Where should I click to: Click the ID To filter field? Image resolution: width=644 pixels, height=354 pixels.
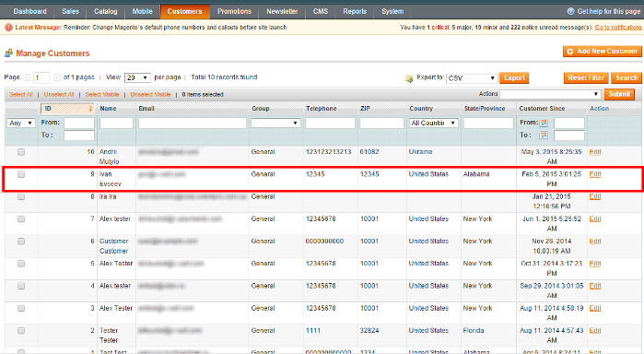click(79, 136)
